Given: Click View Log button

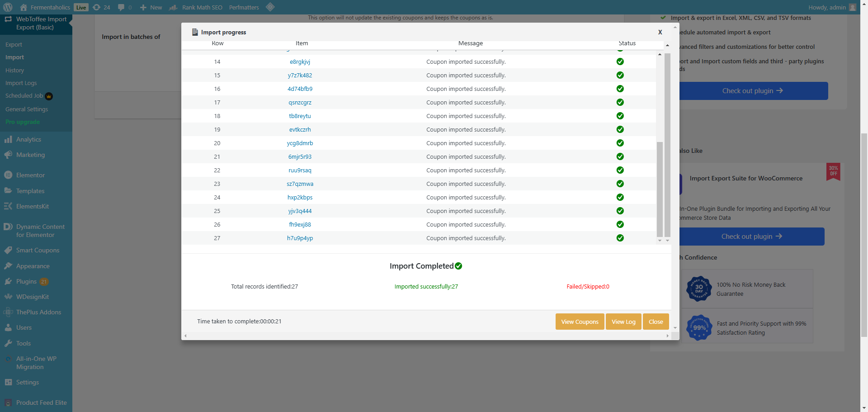Looking at the screenshot, I should click(x=623, y=322).
